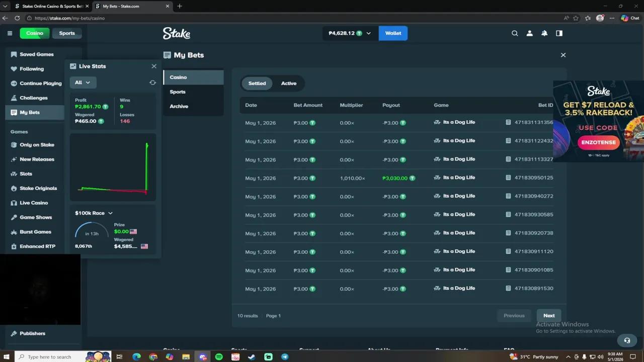This screenshot has height=362, width=644.
Task: Reload the page in the browser
Action: tap(17, 18)
